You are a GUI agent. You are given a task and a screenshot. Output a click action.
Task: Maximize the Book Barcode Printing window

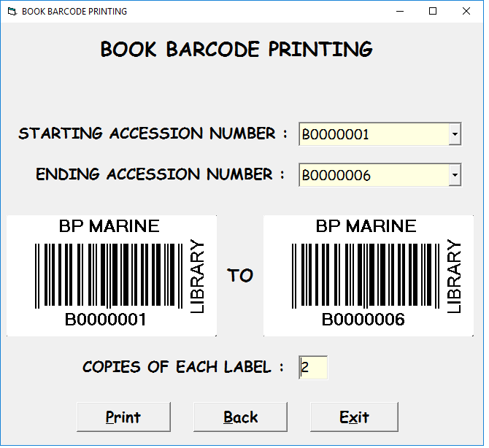[x=433, y=11]
